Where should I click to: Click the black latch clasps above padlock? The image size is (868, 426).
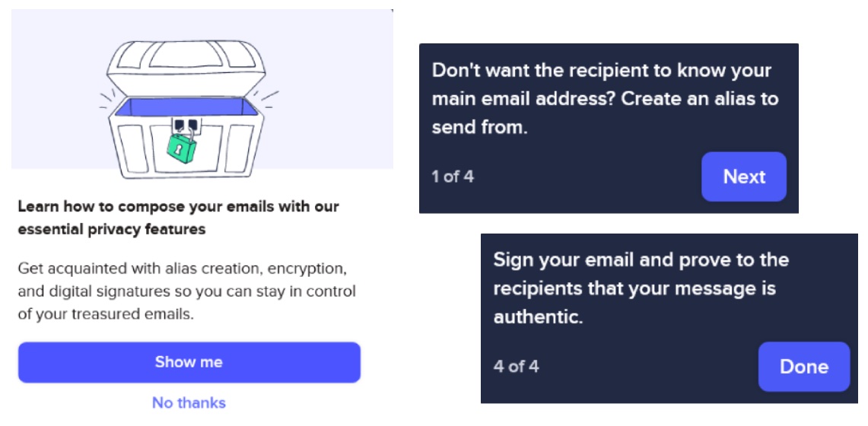[x=186, y=125]
